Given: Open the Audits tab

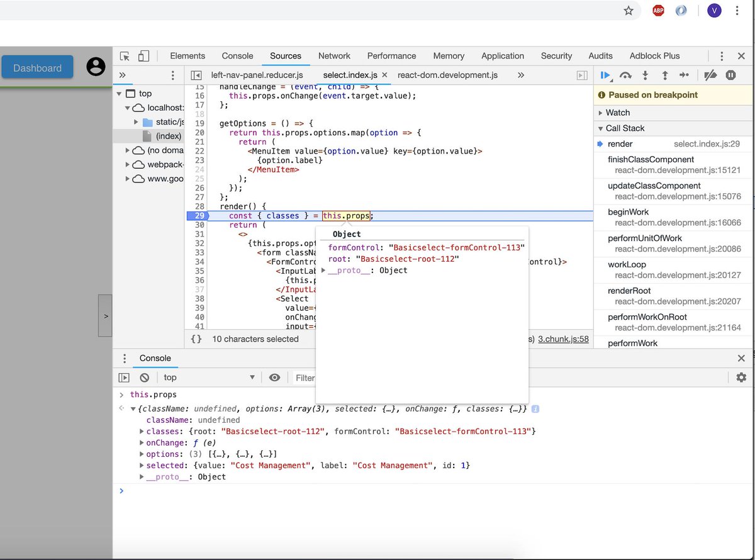Looking at the screenshot, I should point(600,56).
